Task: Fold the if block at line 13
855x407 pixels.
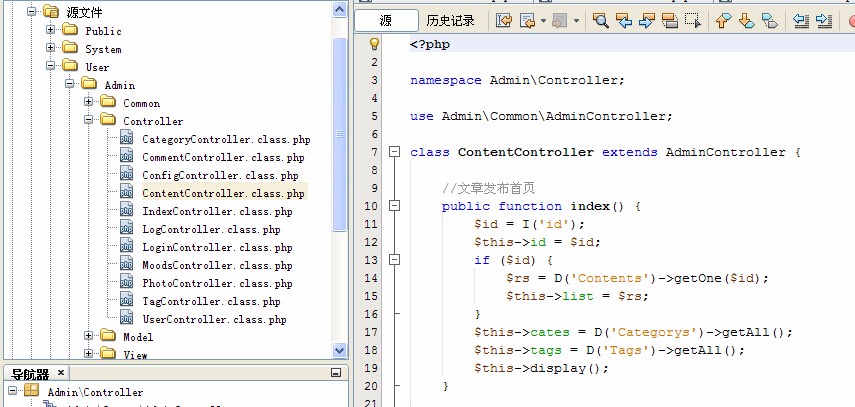Action: (395, 260)
